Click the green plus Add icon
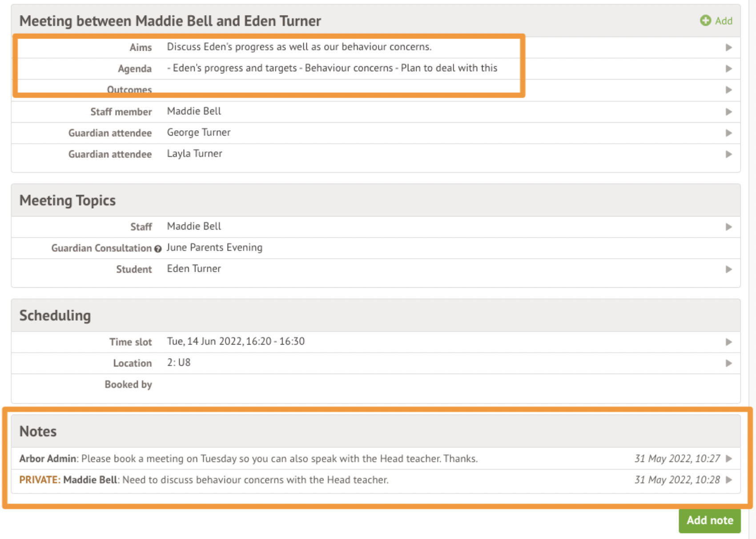 coord(705,20)
